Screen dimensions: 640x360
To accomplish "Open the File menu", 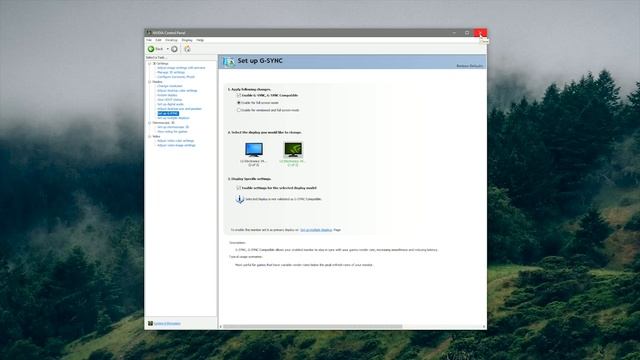I will [149, 40].
